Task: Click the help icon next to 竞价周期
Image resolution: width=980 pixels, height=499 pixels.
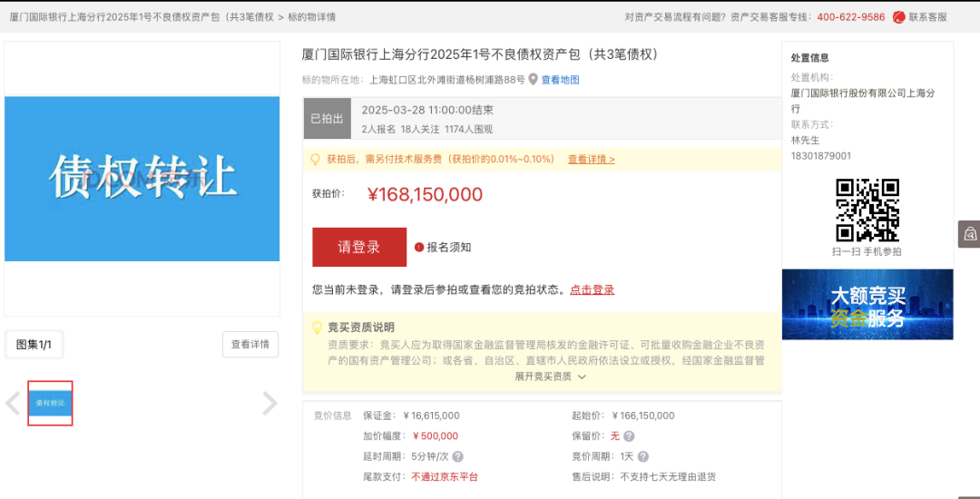Action: coord(643,456)
